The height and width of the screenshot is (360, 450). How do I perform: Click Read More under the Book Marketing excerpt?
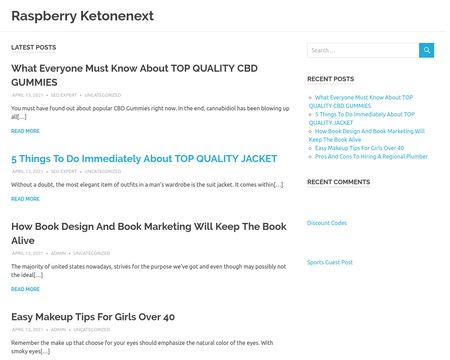click(x=25, y=289)
